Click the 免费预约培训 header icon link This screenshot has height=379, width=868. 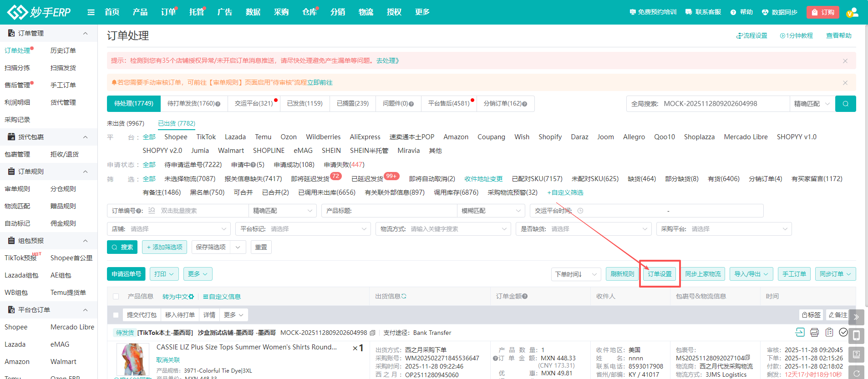pyautogui.click(x=653, y=12)
